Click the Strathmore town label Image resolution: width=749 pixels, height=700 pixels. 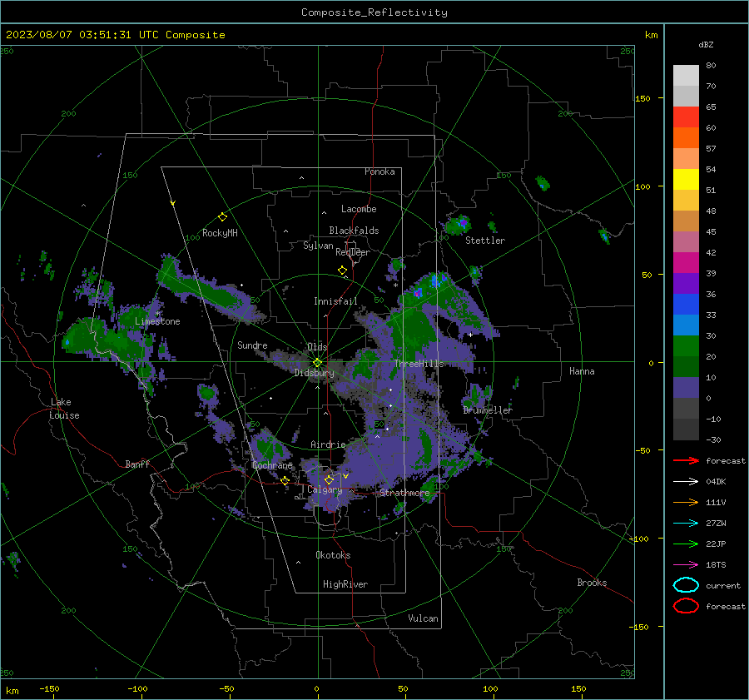point(404,493)
